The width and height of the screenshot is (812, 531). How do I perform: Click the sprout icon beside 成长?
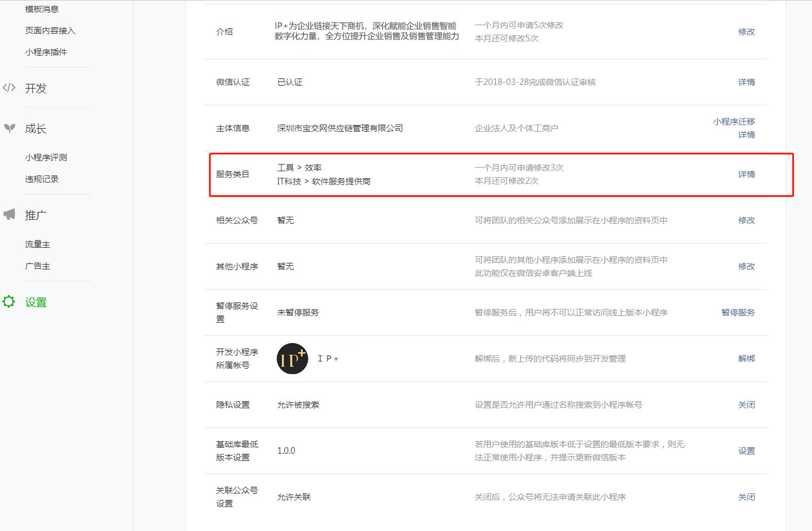pos(9,128)
